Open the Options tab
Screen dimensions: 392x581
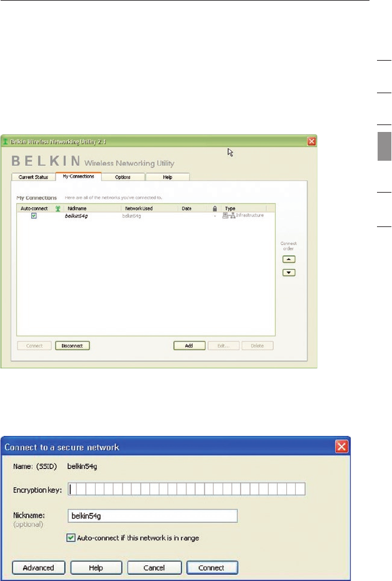click(123, 177)
